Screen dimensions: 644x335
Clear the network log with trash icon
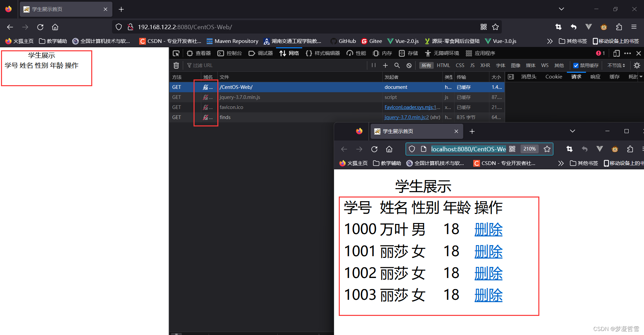point(176,65)
